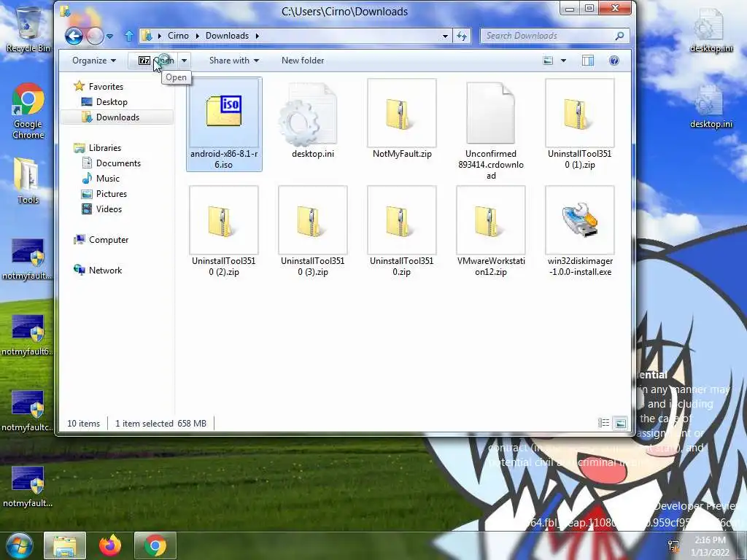This screenshot has height=560, width=747.
Task: Select win32diskimager-1.0.0-install.exe
Action: pyautogui.click(x=580, y=231)
